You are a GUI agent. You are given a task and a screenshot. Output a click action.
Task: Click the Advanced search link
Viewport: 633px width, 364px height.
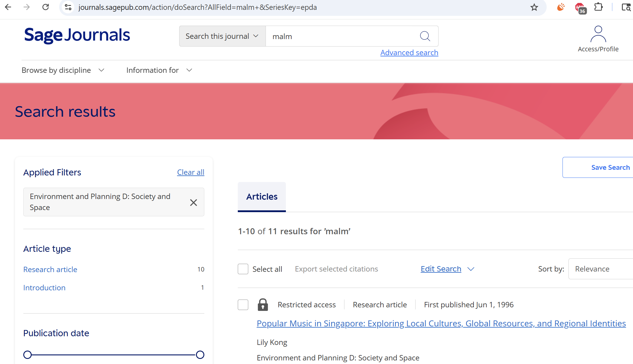409,53
